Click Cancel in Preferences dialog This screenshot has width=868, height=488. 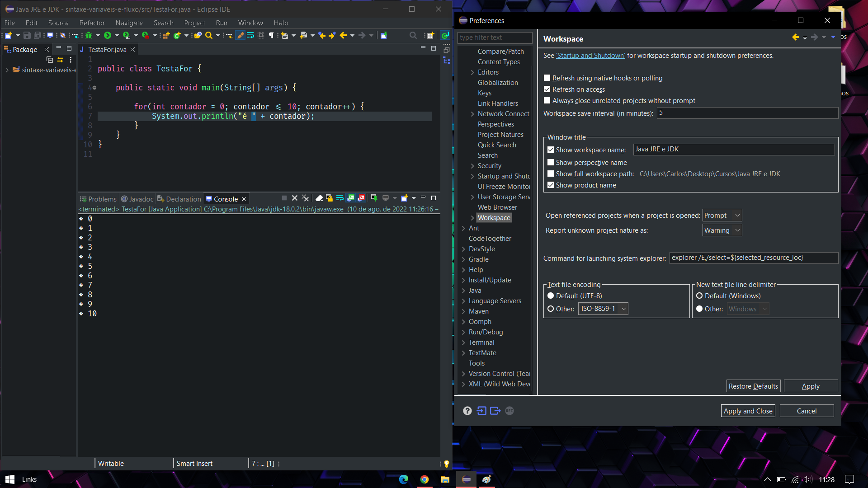tap(807, 411)
